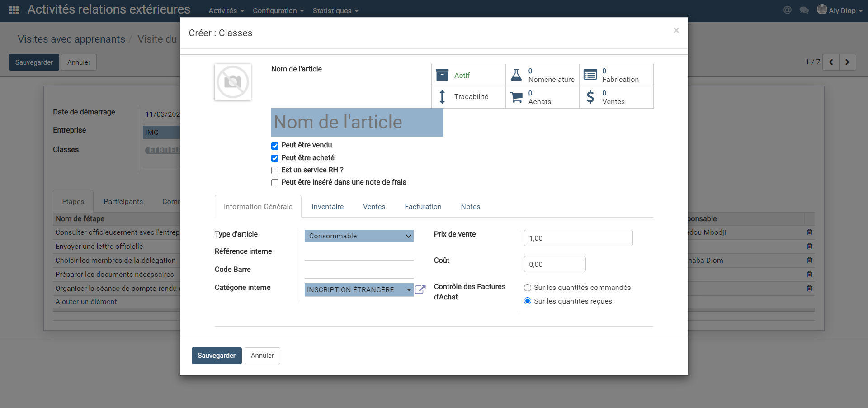Enable the Est un service RH checkbox
The width and height of the screenshot is (868, 408).
click(x=275, y=171)
